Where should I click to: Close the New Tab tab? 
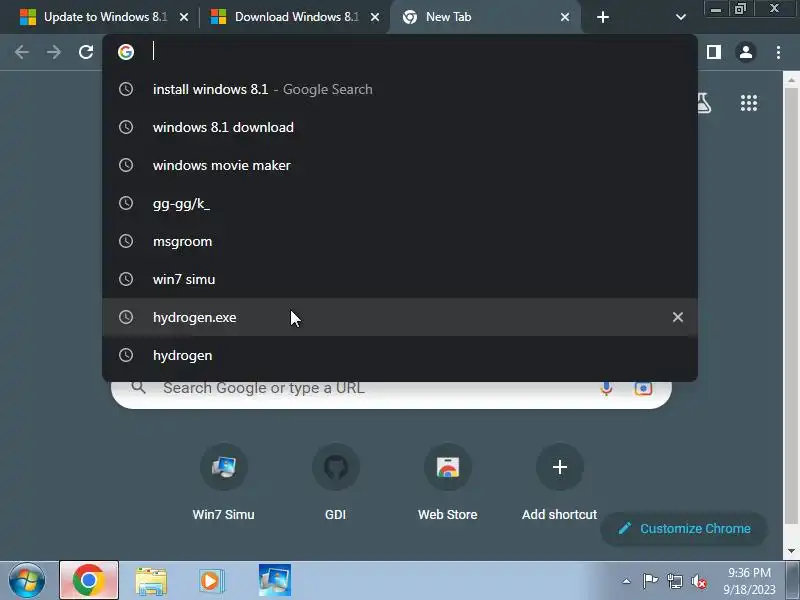point(565,17)
